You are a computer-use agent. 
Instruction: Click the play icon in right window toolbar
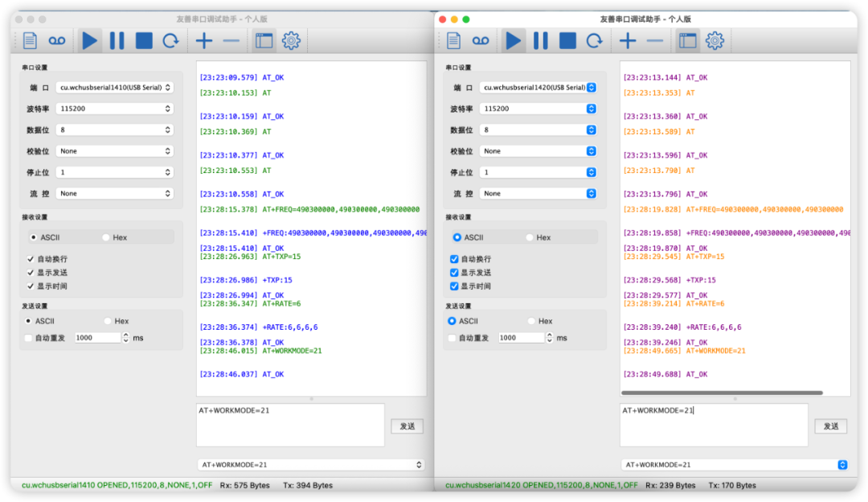[x=513, y=41]
